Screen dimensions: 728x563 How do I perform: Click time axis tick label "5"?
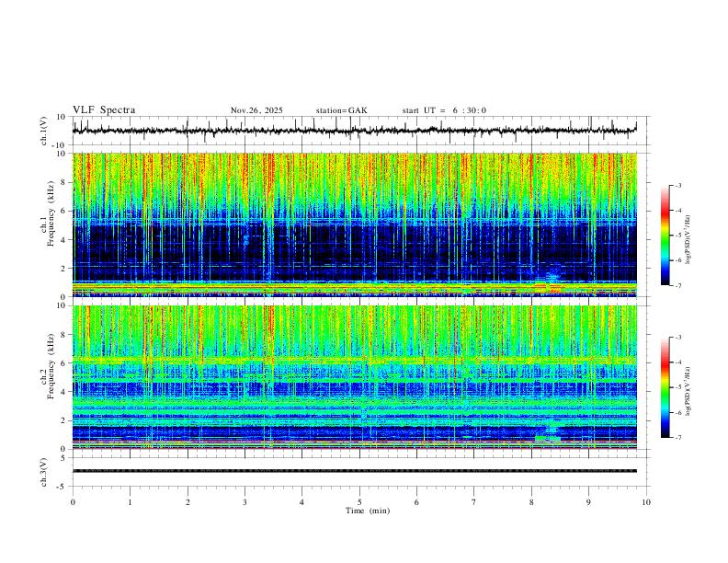[359, 502]
